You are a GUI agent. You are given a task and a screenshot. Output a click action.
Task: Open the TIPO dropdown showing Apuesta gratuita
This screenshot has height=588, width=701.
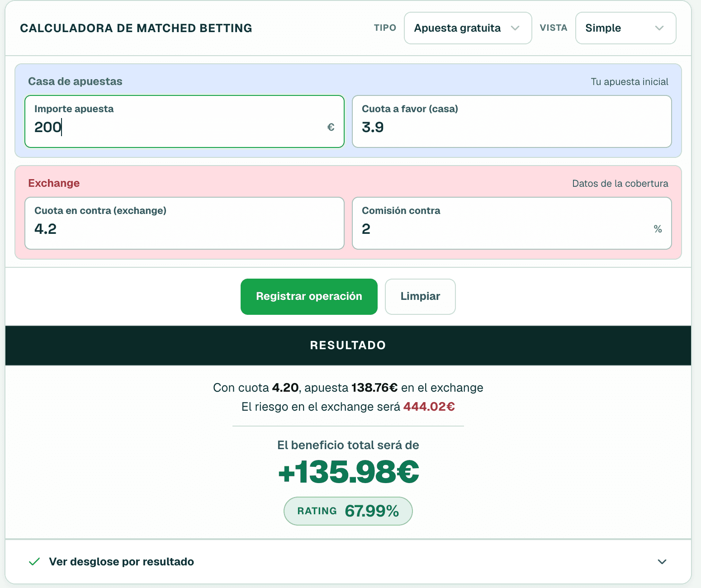pyautogui.click(x=468, y=28)
